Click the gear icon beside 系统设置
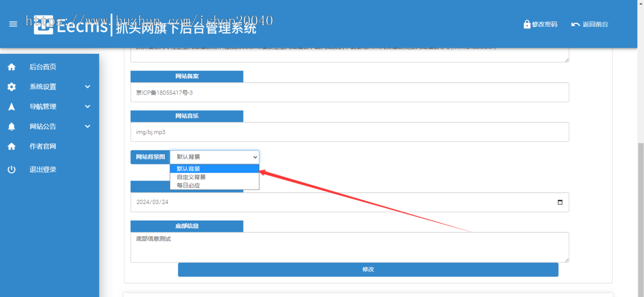Image resolution: width=644 pixels, height=297 pixels. 12,87
